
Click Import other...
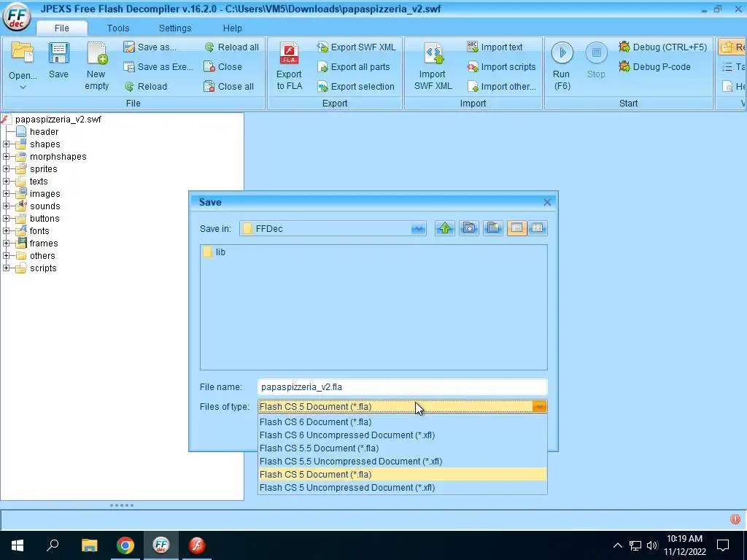[x=502, y=86]
